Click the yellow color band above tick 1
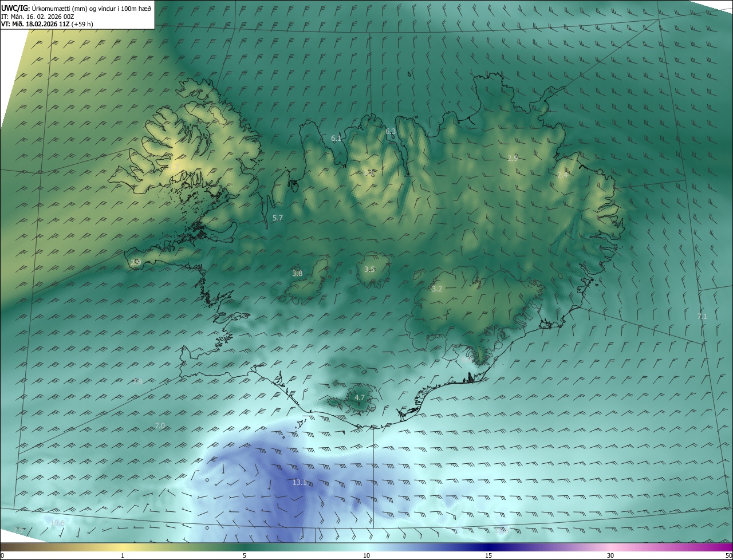Viewport: 733px width, 560px height. click(x=123, y=547)
